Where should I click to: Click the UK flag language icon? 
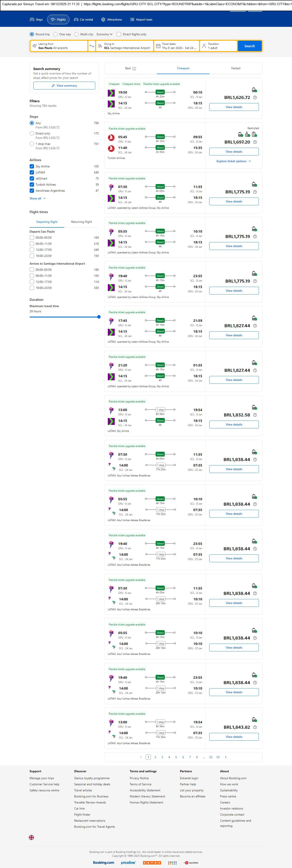point(31,837)
